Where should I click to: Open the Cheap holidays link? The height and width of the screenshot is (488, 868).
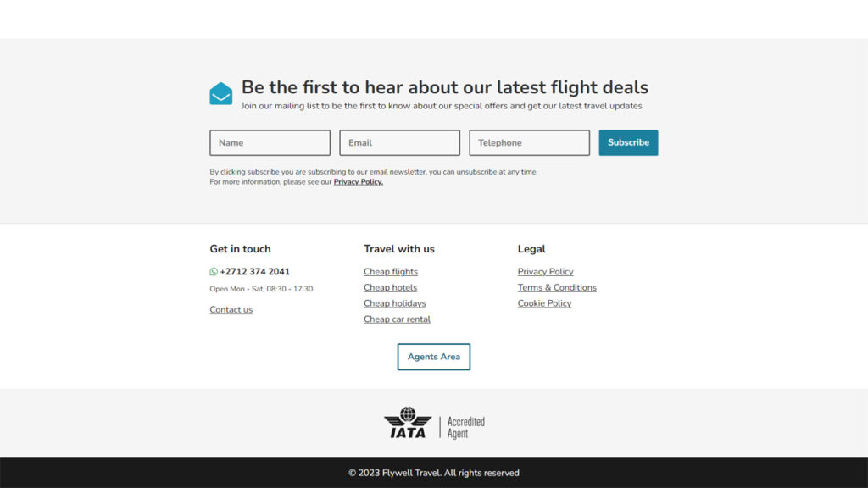pyautogui.click(x=395, y=303)
